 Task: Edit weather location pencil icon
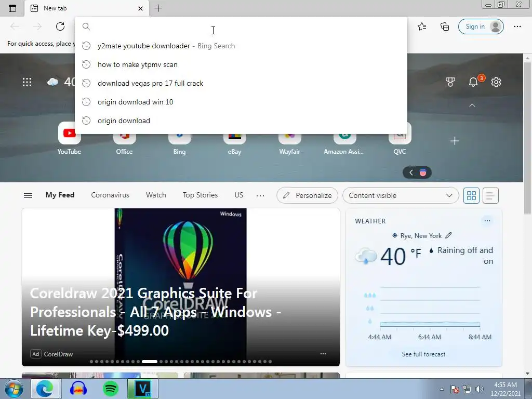click(x=448, y=235)
